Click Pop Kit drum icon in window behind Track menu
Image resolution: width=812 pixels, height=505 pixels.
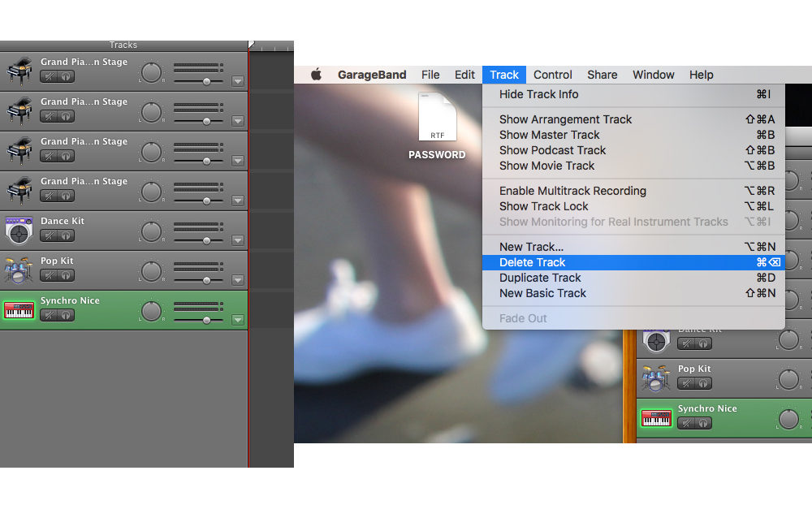tap(656, 378)
